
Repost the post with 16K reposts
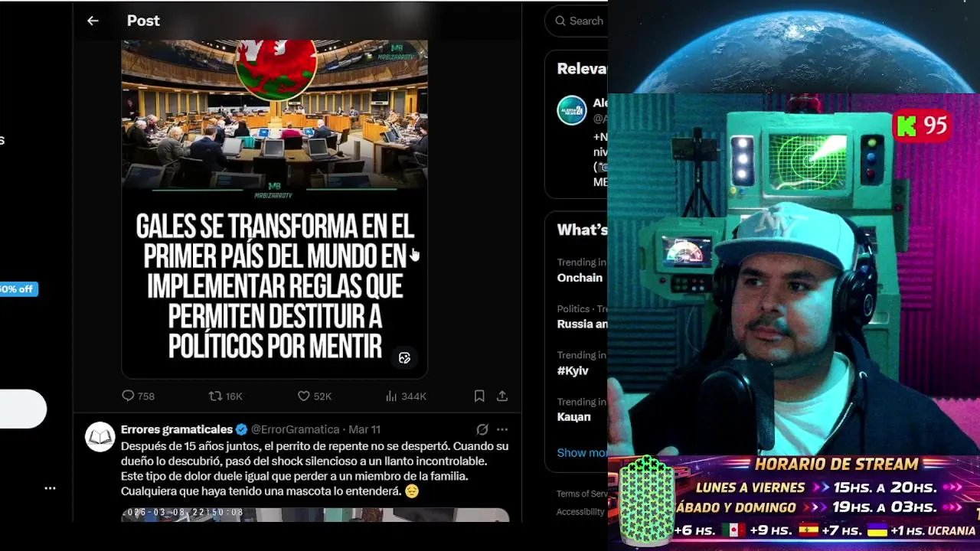(225, 396)
